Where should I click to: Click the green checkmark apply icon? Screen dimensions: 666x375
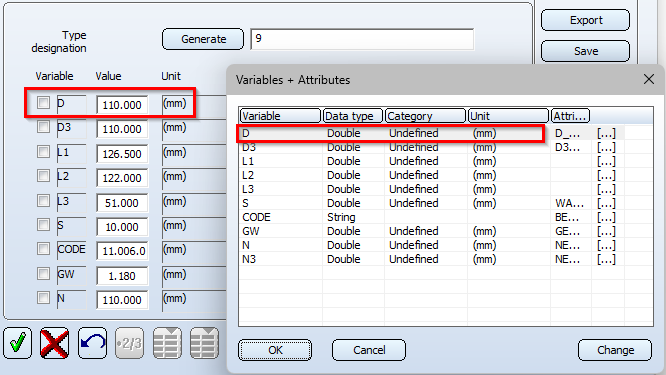click(17, 343)
